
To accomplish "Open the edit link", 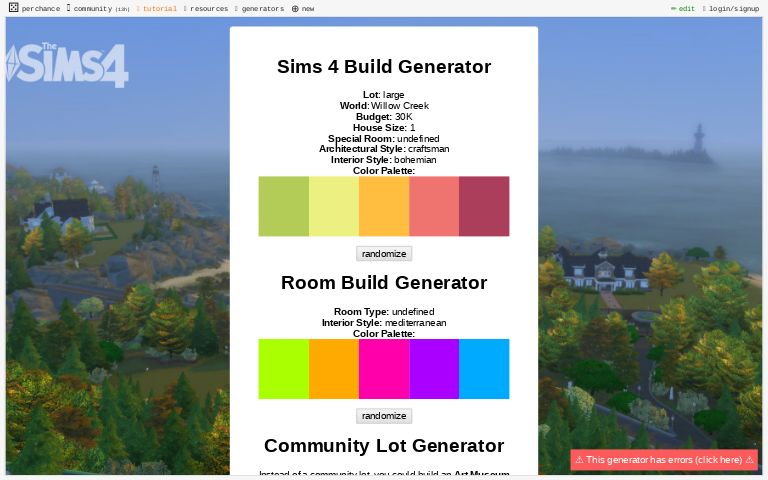I will (x=683, y=9).
